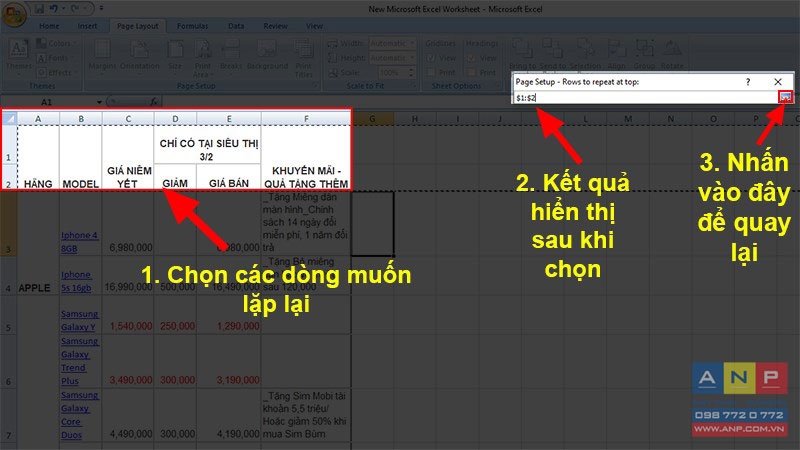The width and height of the screenshot is (800, 450).
Task: Open the Samsung Galaxy Core Duos link
Action: (x=80, y=415)
